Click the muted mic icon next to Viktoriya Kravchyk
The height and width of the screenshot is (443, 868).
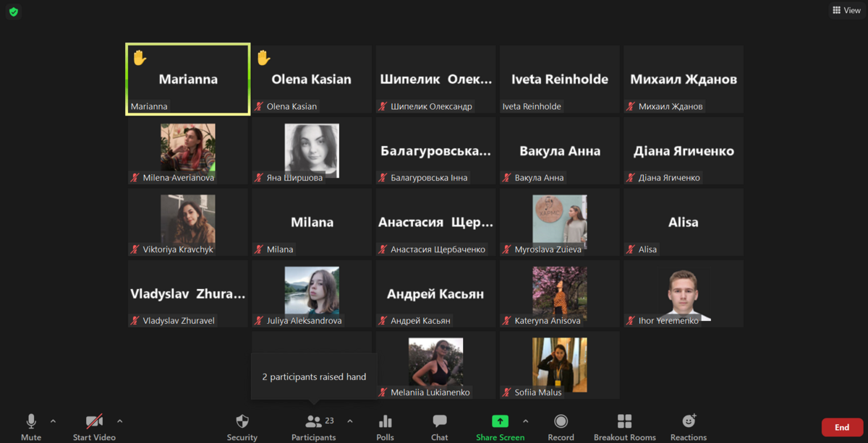[135, 249]
